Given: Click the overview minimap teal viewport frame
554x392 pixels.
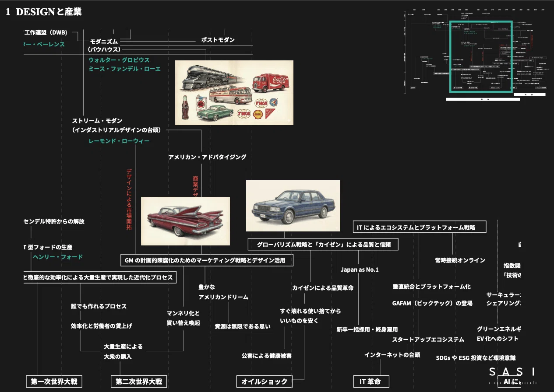Looking at the screenshot, I should click(481, 56).
